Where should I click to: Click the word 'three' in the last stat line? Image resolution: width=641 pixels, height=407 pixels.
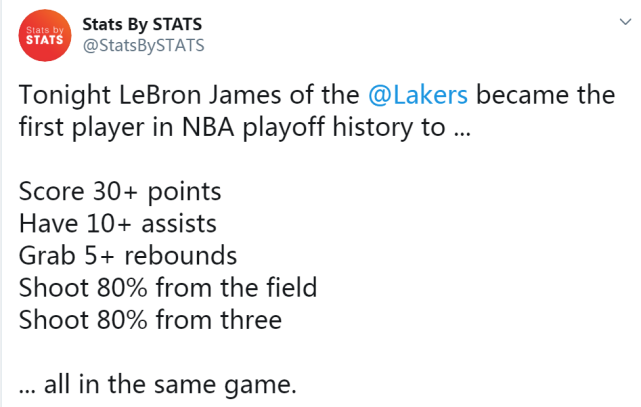(251, 320)
